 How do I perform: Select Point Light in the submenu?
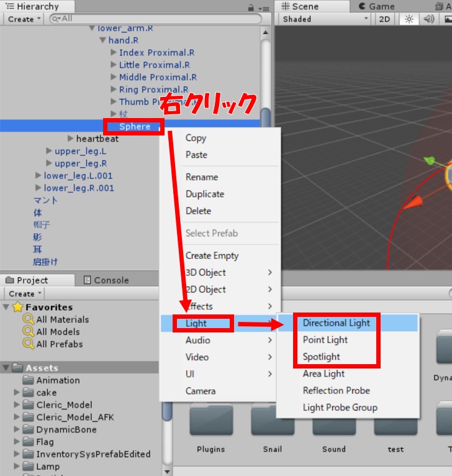(325, 340)
